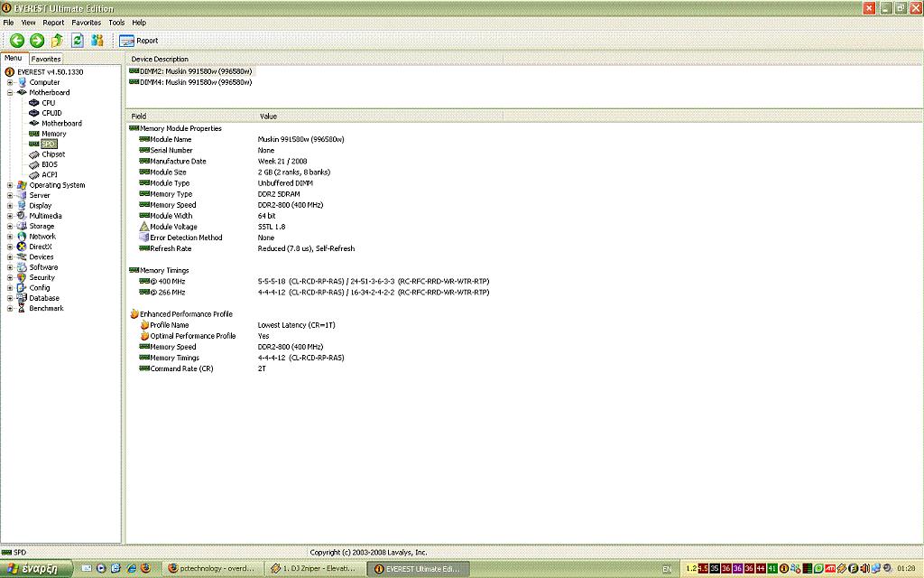Viewport: 924px width, 578px height.
Task: Expand the Network tree node
Action: pyautogui.click(x=9, y=237)
